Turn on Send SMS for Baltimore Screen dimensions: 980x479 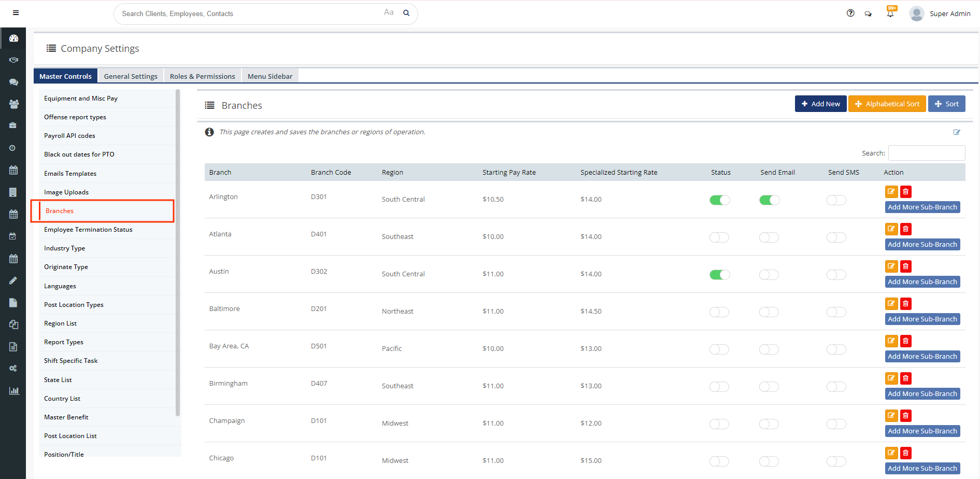click(836, 312)
